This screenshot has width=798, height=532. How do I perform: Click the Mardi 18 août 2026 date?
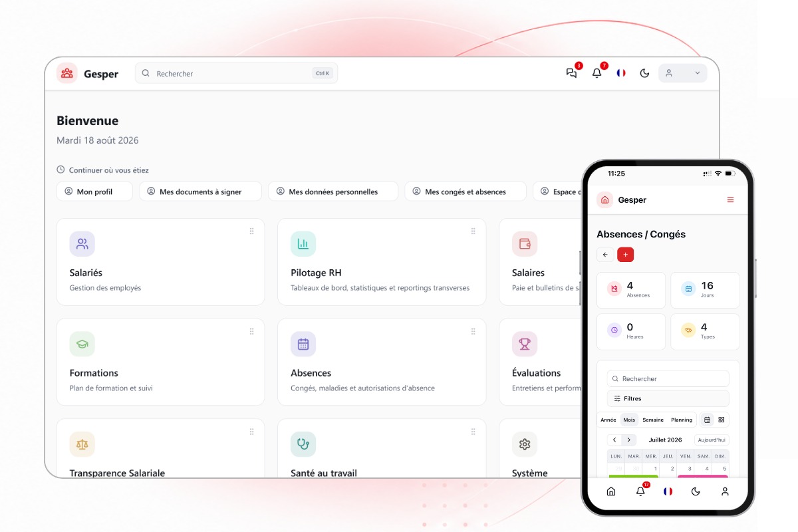[98, 140]
